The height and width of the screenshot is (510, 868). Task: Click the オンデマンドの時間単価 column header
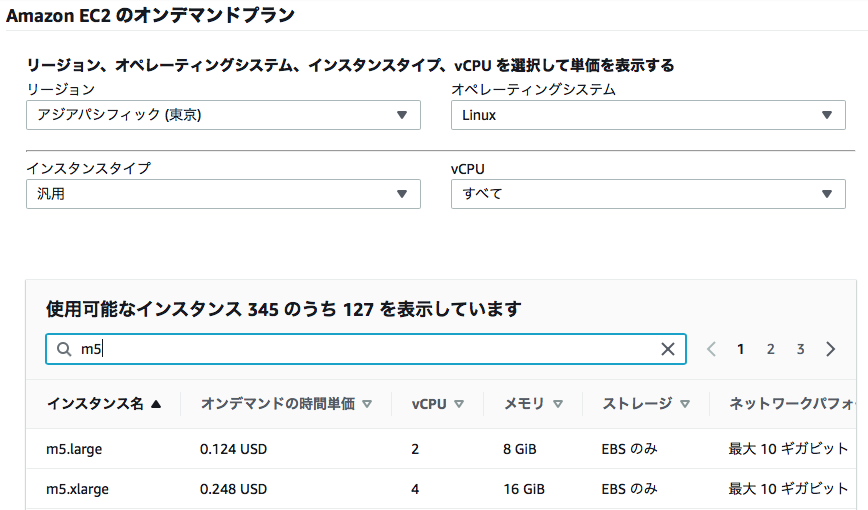point(278,404)
